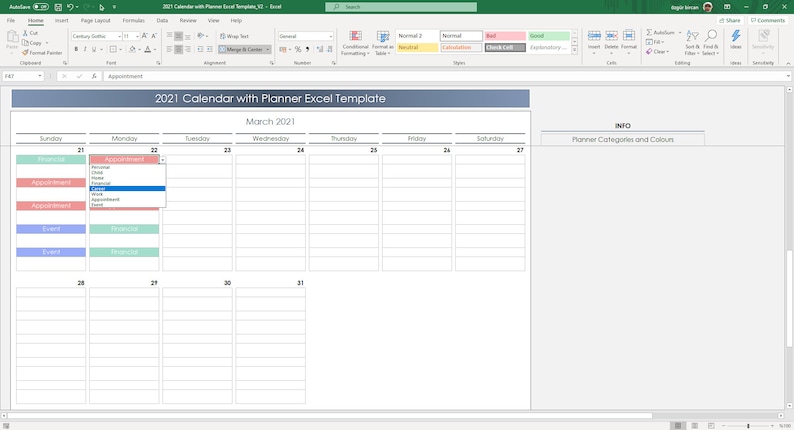Click the Ideas lightning icon
The width and height of the screenshot is (794, 430).
tap(736, 36)
